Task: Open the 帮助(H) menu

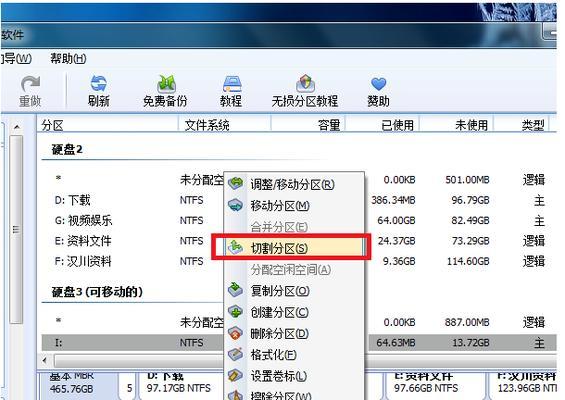Action: point(68,58)
